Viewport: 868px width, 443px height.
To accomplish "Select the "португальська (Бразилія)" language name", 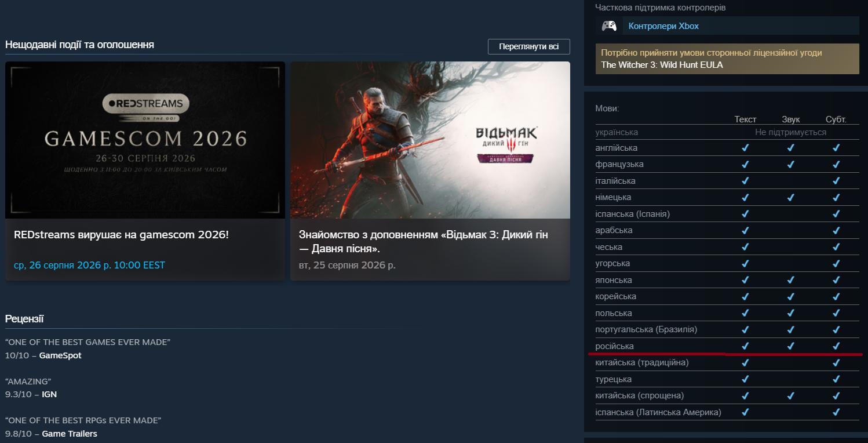I will [x=646, y=329].
